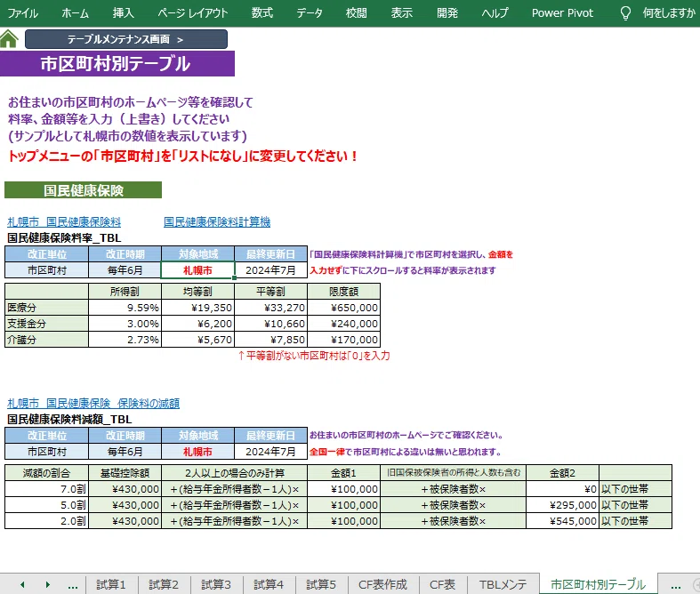The width and height of the screenshot is (700, 594).
Task: Select 介護分 限度額 cell ¥170,000
Action: pos(343,340)
